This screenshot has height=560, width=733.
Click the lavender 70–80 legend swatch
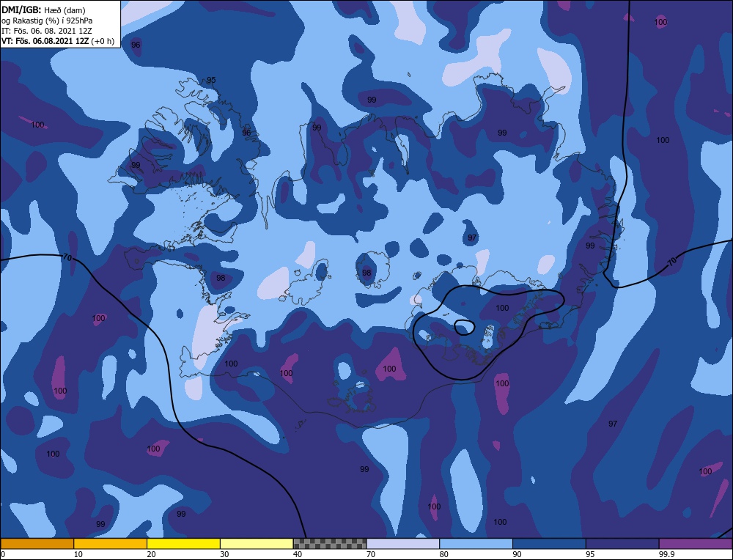[x=403, y=544]
